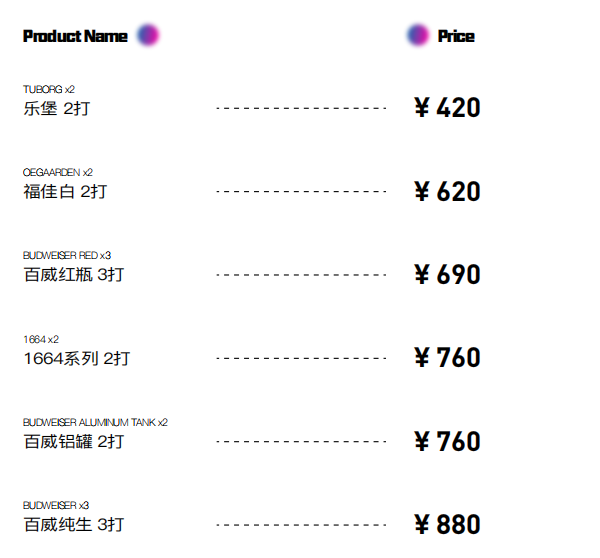Click the ¥ 620 price
The image size is (600, 558).
point(447,191)
